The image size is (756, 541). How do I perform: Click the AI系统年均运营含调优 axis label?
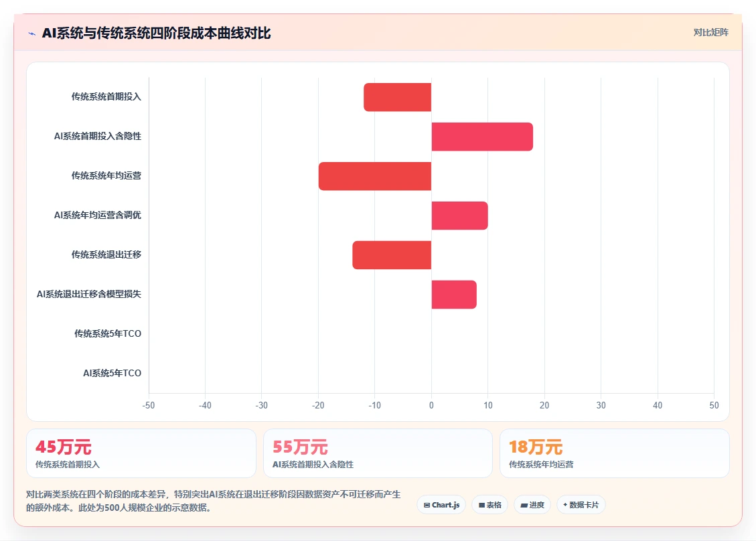pos(97,215)
